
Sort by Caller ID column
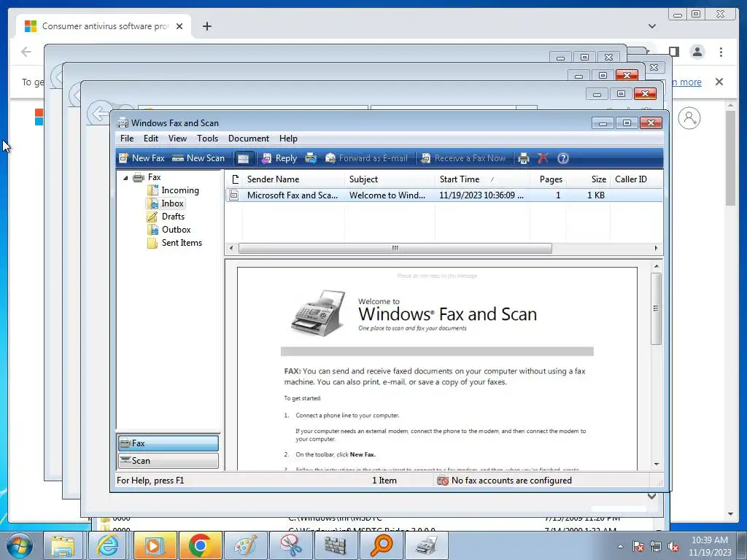click(x=635, y=179)
